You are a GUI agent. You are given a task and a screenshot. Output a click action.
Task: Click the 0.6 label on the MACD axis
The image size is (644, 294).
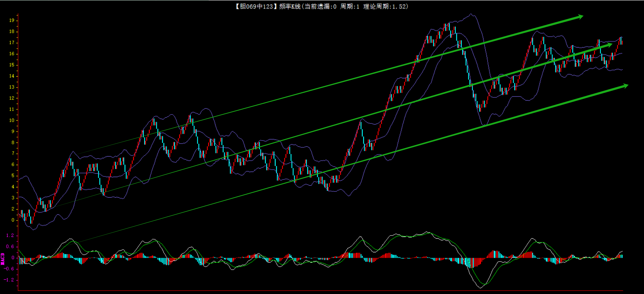(10, 246)
